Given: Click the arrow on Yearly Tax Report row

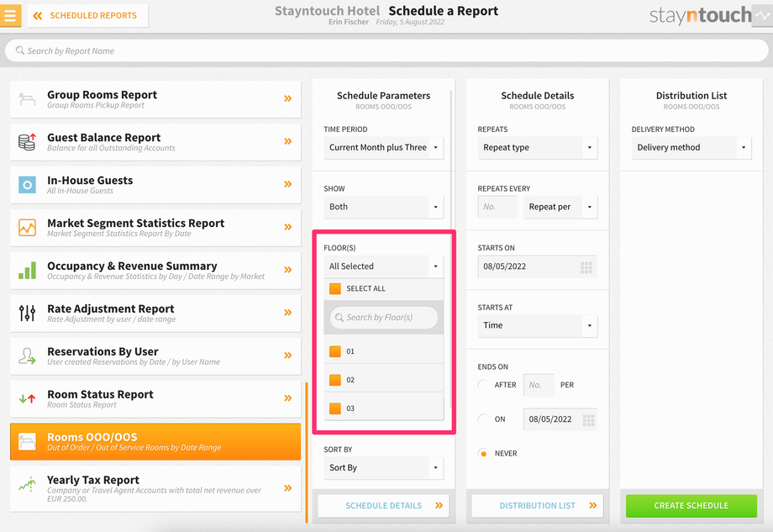Looking at the screenshot, I should point(288,488).
